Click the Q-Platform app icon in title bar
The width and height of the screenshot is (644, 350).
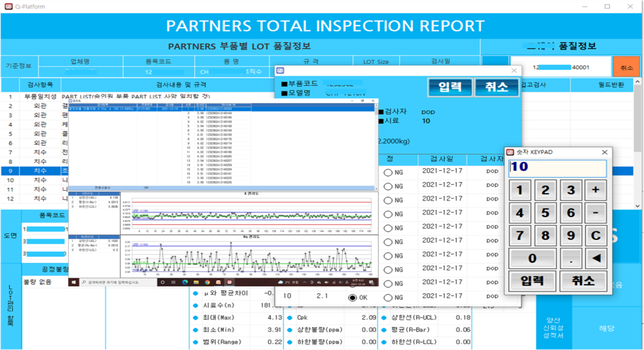[8, 6]
